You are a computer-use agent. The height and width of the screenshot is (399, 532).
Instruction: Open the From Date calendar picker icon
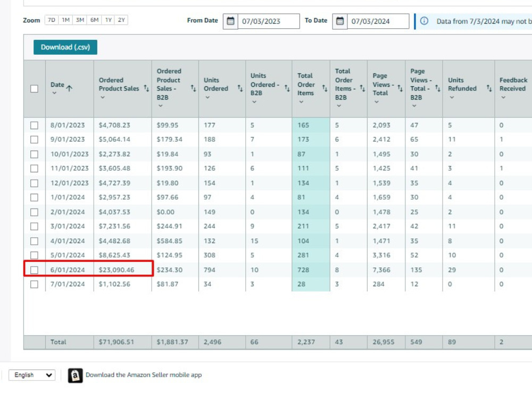pyautogui.click(x=230, y=21)
